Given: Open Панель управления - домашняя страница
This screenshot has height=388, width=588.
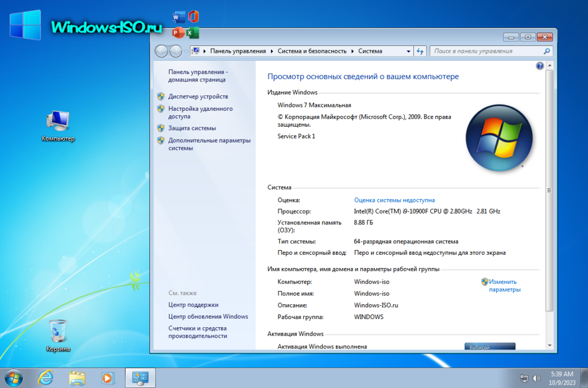Looking at the screenshot, I should (198, 76).
